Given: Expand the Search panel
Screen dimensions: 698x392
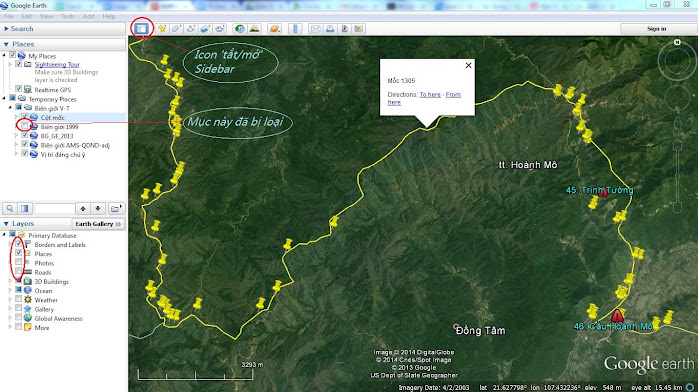Looking at the screenshot, I should tap(6, 28).
